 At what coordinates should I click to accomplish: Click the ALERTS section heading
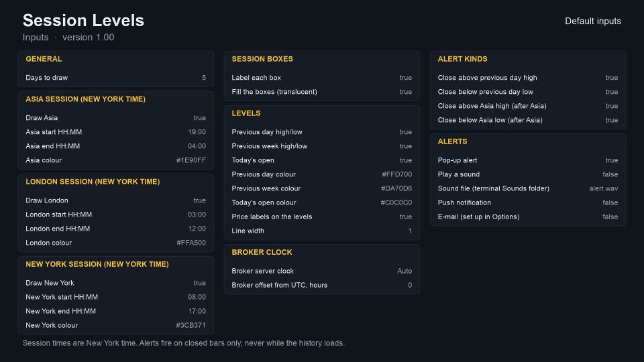pyautogui.click(x=453, y=141)
